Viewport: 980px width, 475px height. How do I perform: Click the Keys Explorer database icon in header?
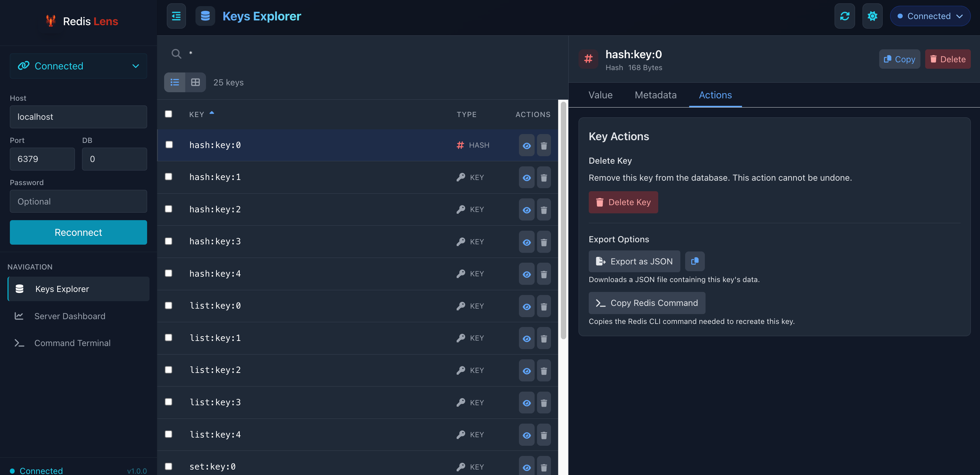pos(205,16)
